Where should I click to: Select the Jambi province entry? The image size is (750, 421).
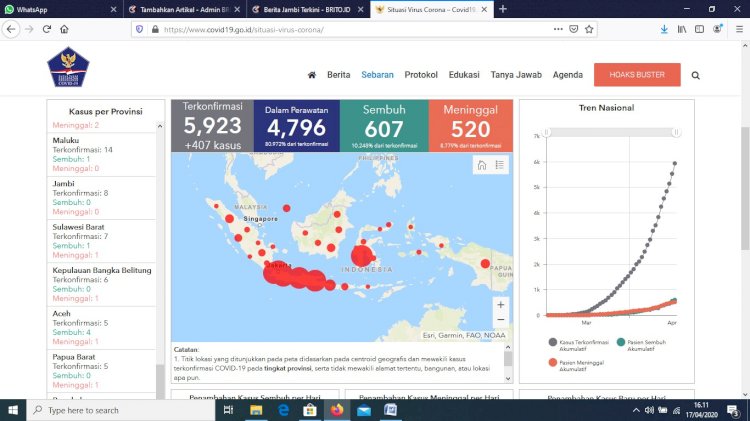click(102, 198)
